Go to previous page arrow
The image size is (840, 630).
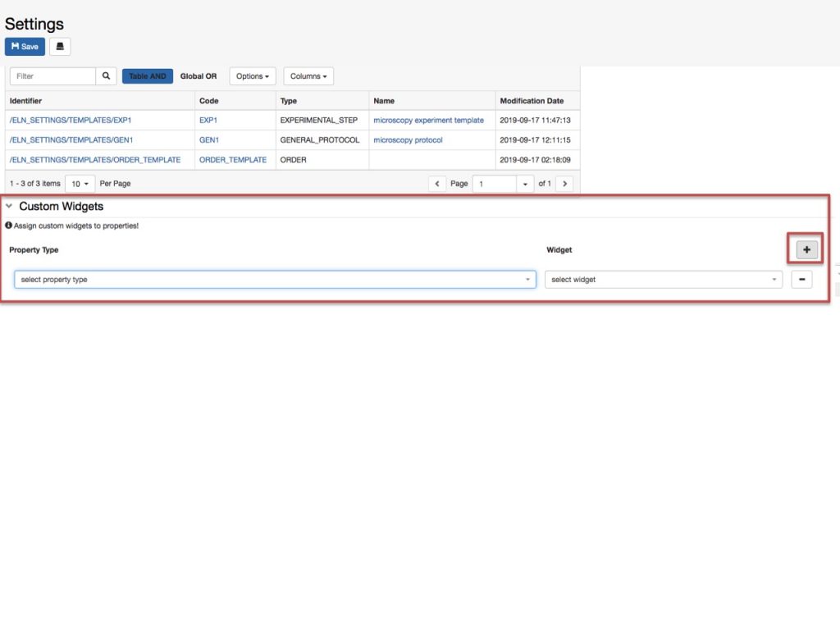[437, 184]
